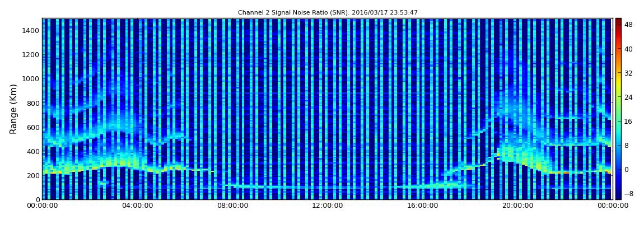644x228 pixels.
Task: Click the colorbar value 8
Action: pos(627,146)
